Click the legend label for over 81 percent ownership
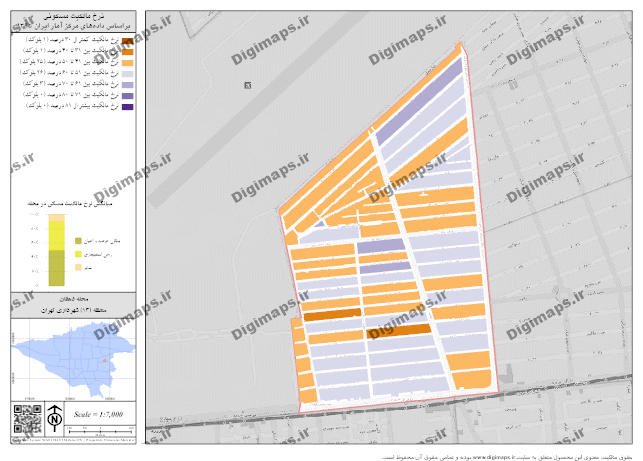This screenshot has width=643, height=461. (72, 106)
